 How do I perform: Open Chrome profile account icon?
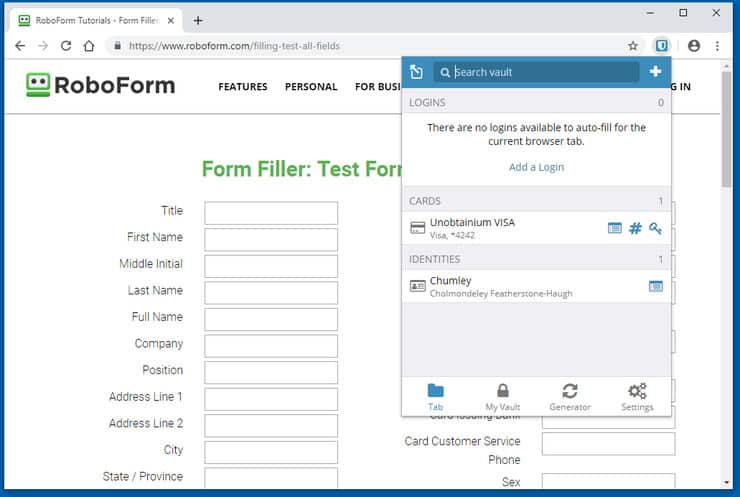tap(694, 46)
